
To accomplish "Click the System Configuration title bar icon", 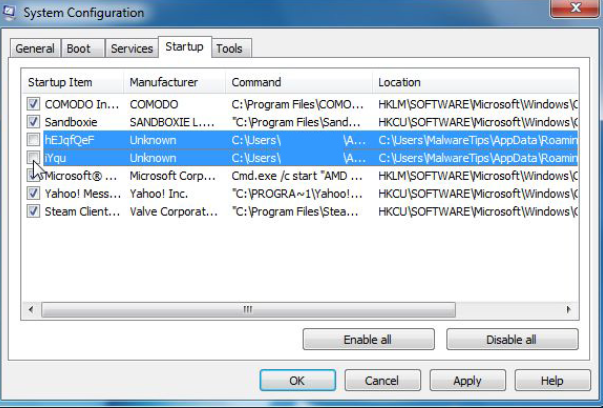I will (x=8, y=12).
